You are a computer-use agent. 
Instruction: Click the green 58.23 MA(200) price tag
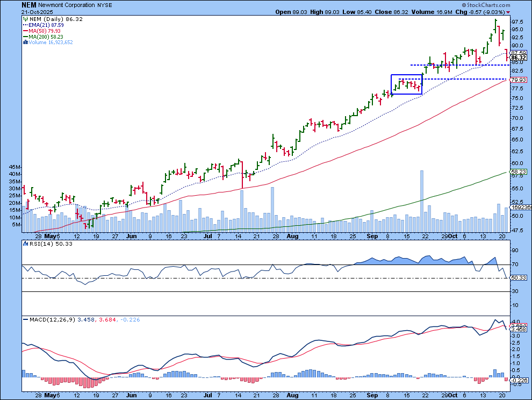tap(518, 172)
